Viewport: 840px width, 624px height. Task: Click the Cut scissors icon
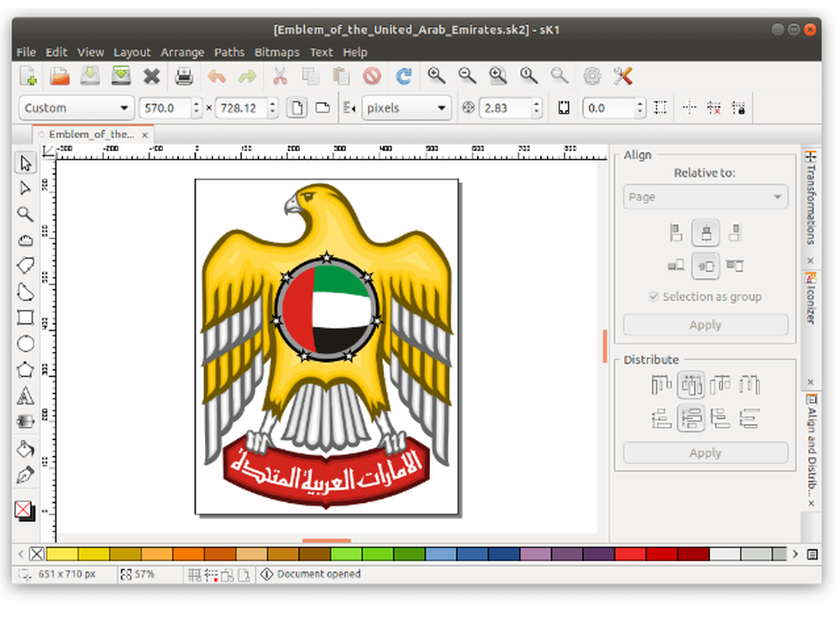(280, 76)
